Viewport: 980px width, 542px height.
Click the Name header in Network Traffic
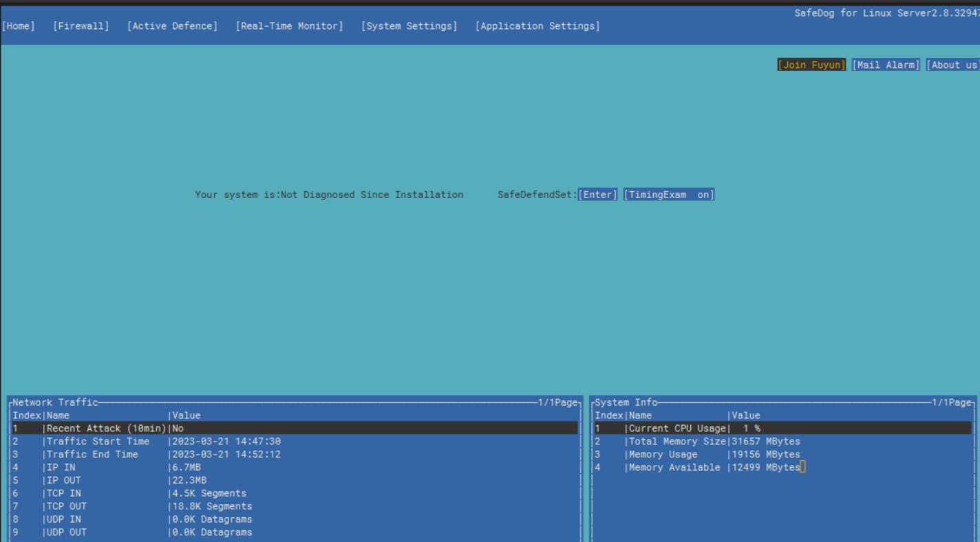click(x=58, y=415)
